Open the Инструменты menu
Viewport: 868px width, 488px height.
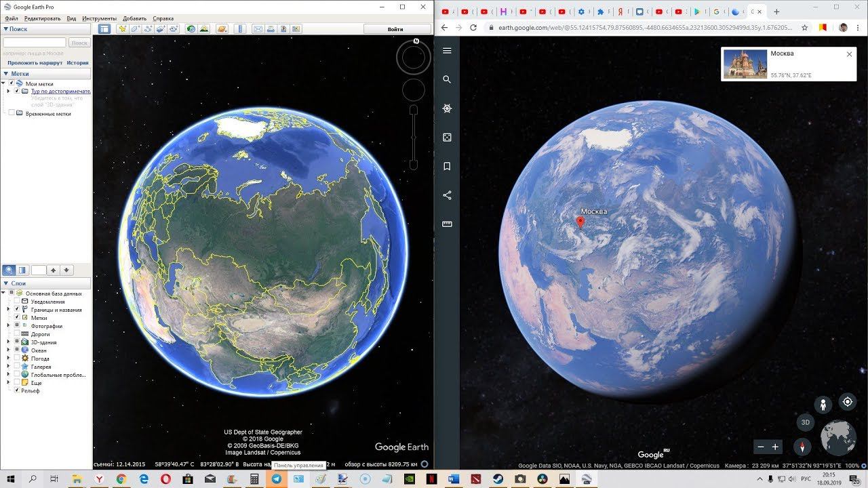click(x=100, y=18)
